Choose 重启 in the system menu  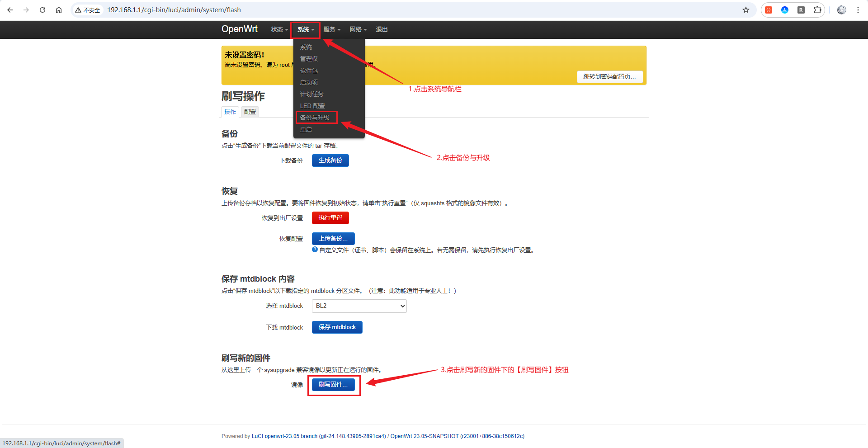306,129
